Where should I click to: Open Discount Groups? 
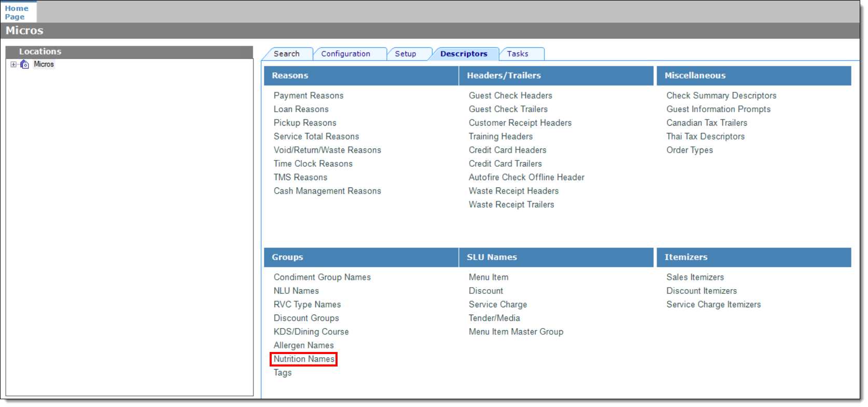pyautogui.click(x=306, y=318)
